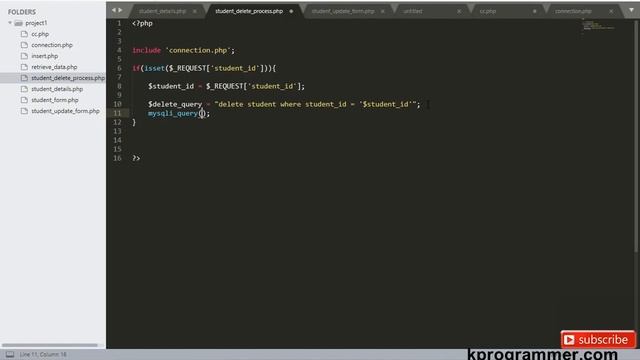
Task: Click the red subscribe button
Action: point(598,340)
